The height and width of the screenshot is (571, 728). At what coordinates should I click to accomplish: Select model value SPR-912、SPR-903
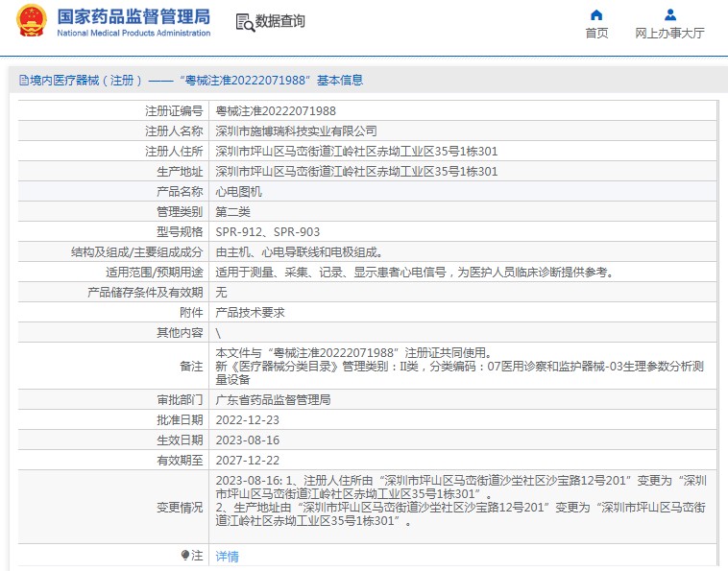pyautogui.click(x=267, y=232)
